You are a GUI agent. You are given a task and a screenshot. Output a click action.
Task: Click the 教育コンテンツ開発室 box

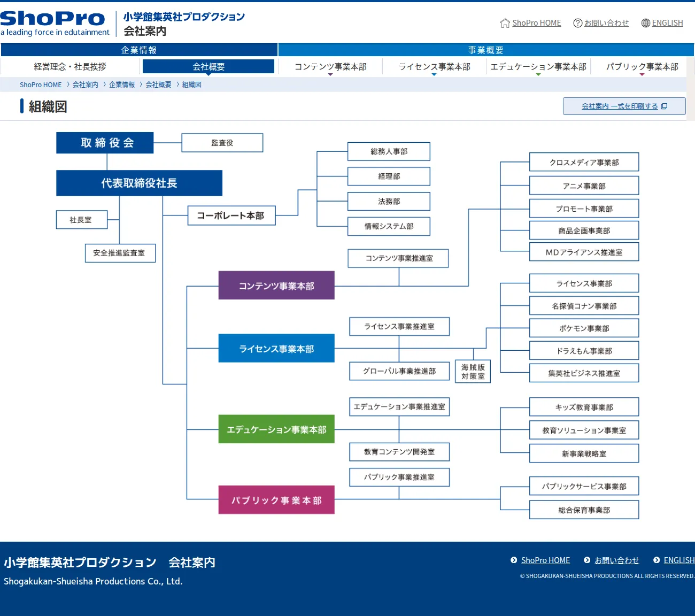click(399, 452)
